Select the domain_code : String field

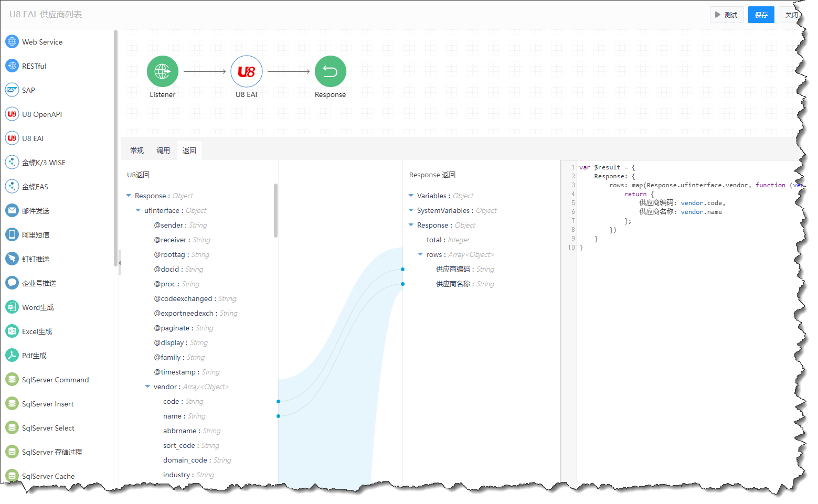coord(197,460)
